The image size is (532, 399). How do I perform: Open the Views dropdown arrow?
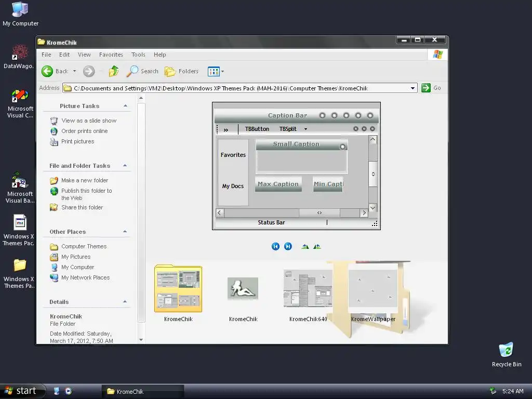tap(222, 72)
